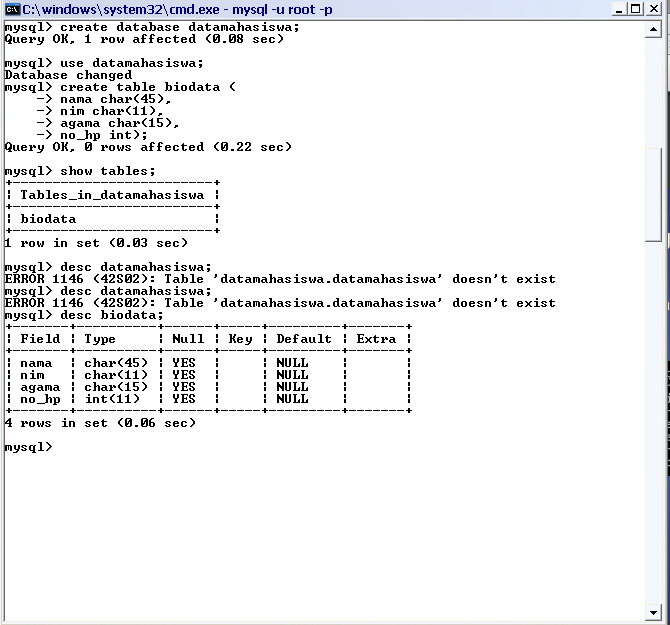
Task: Click the 'agama' field cell
Action: pos(40,387)
